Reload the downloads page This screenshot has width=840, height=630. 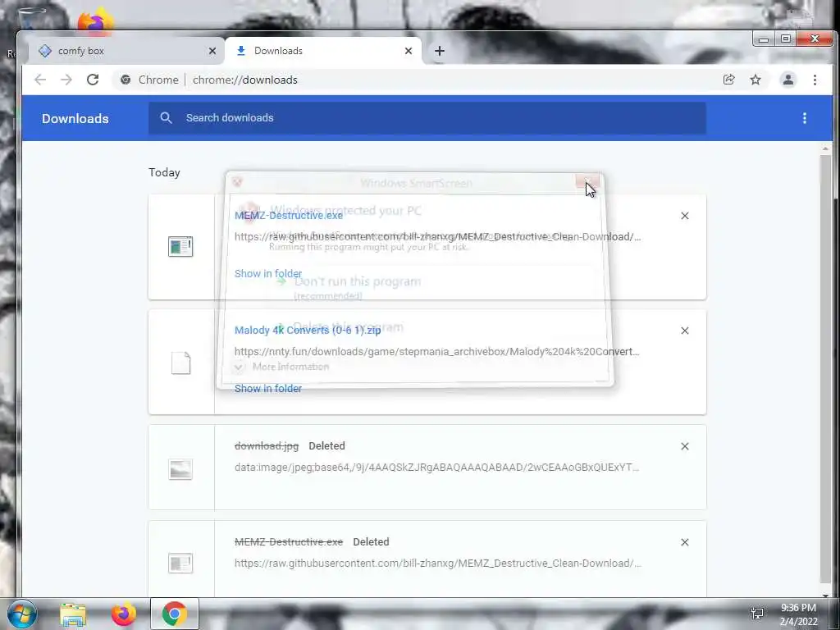click(93, 80)
